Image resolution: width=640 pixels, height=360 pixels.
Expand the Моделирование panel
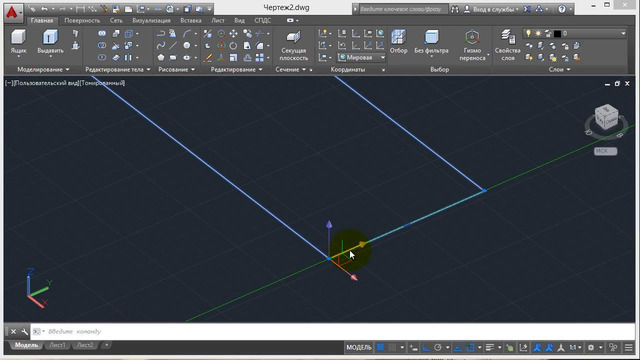click(x=43, y=69)
